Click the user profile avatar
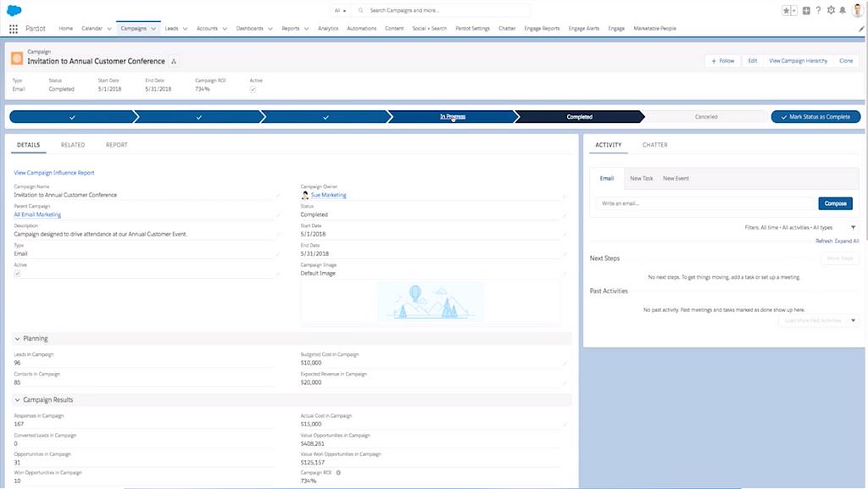This screenshot has width=868, height=489. [857, 10]
